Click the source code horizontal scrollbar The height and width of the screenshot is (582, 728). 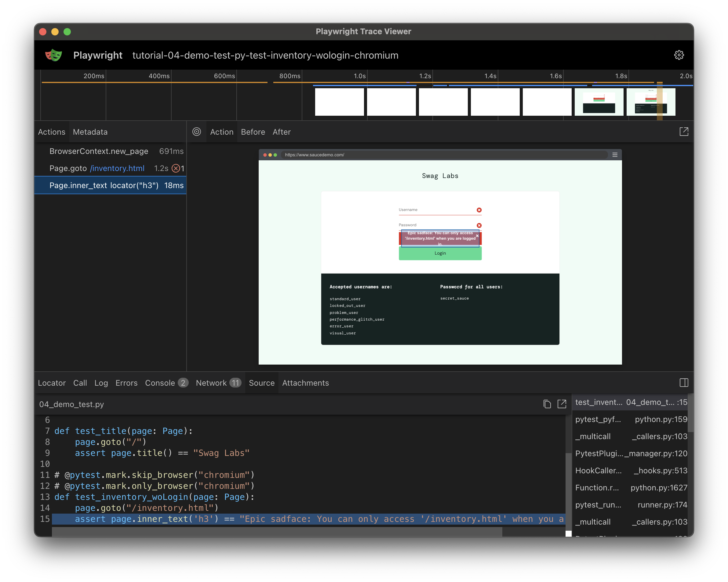(x=277, y=532)
